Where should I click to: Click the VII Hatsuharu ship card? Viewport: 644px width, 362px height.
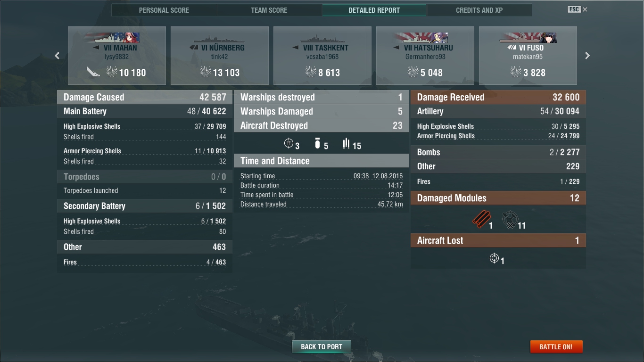click(x=425, y=56)
